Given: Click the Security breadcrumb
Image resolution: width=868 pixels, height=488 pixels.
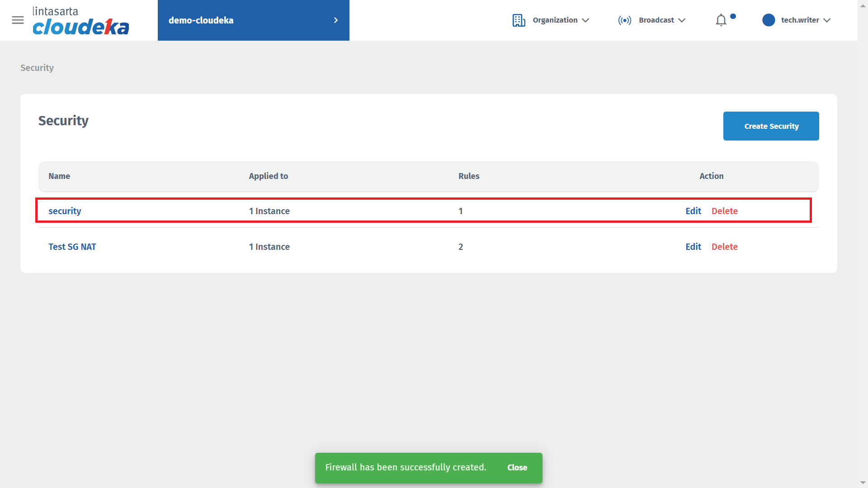Looking at the screenshot, I should [37, 68].
